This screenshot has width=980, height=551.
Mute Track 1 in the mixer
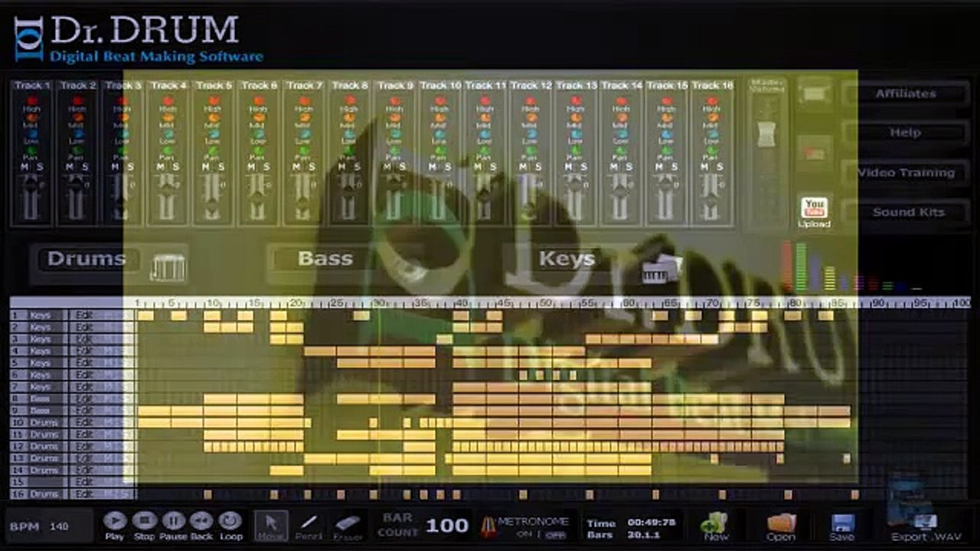click(x=24, y=166)
